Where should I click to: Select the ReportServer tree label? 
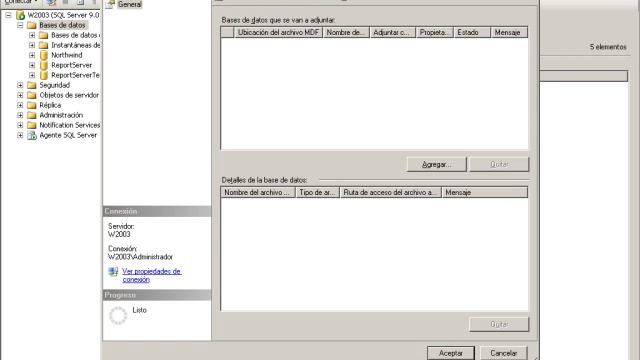coord(71,65)
